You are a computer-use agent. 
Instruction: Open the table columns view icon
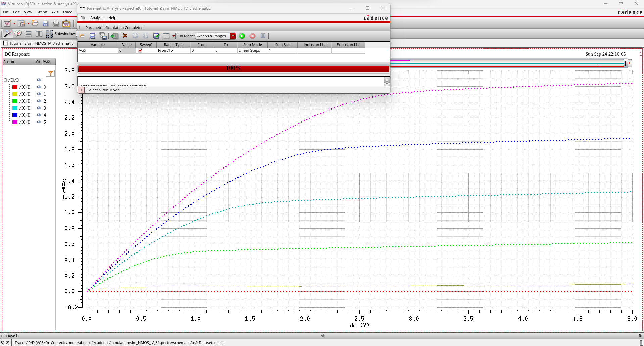click(x=166, y=36)
